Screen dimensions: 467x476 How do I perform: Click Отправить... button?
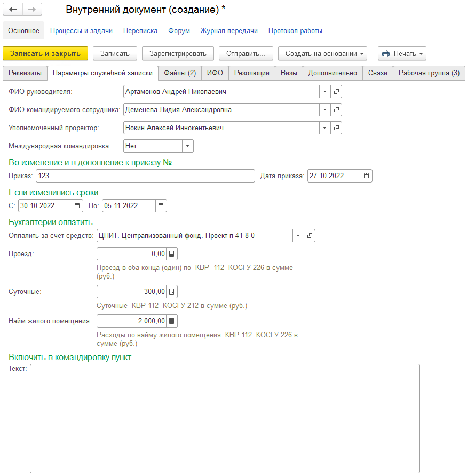click(x=246, y=53)
